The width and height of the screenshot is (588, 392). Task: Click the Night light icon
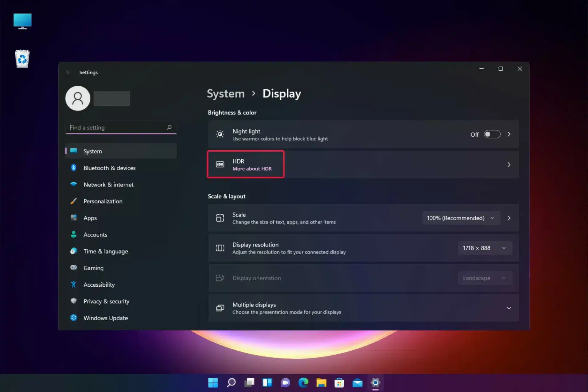(220, 134)
